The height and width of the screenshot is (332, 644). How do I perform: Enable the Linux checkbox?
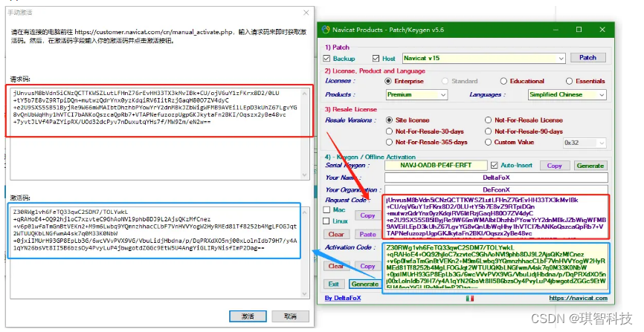[327, 221]
